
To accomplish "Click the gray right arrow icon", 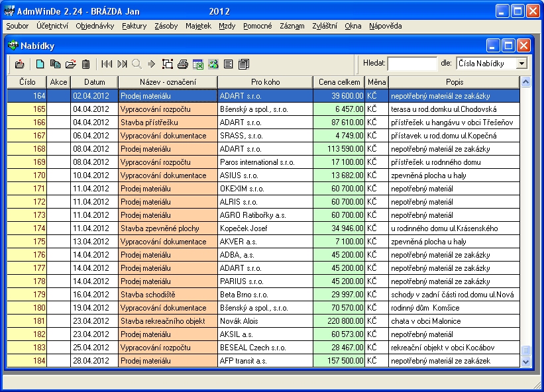I will (151, 64).
